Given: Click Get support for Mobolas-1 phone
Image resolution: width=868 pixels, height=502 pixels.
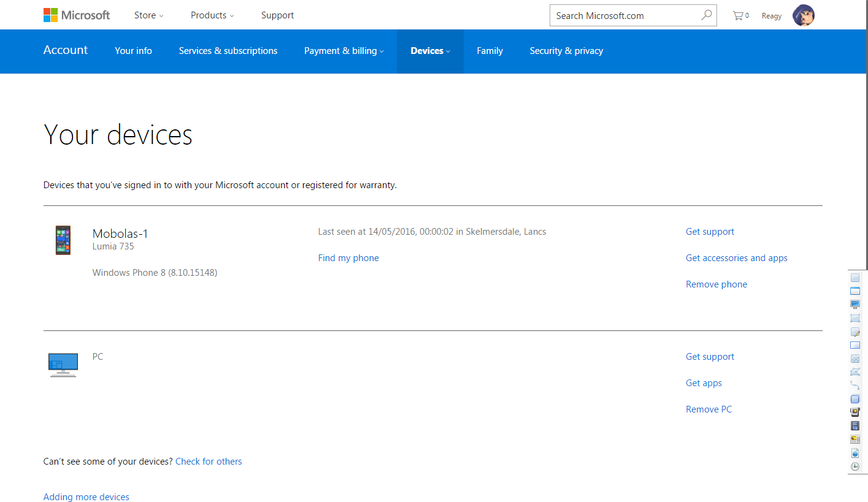Looking at the screenshot, I should click(x=710, y=232).
